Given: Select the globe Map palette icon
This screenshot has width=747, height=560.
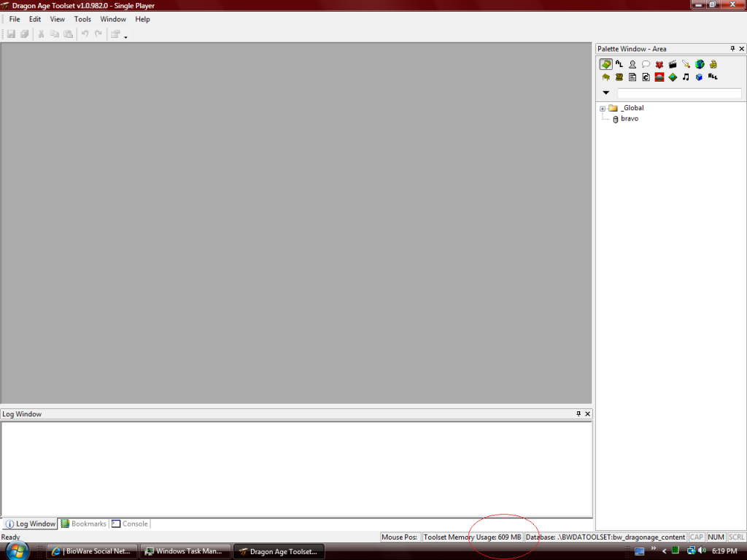Looking at the screenshot, I should (x=700, y=64).
